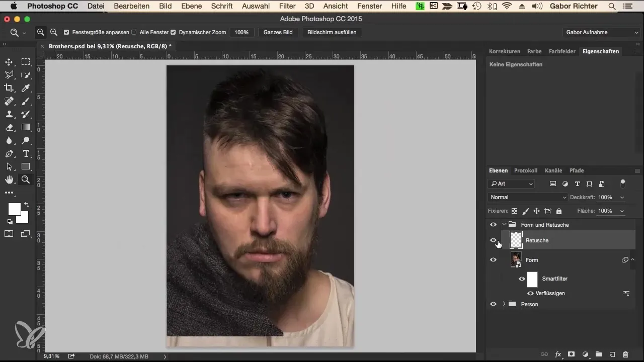This screenshot has width=644, height=362.
Task: Select the Move tool
Action: click(9, 62)
